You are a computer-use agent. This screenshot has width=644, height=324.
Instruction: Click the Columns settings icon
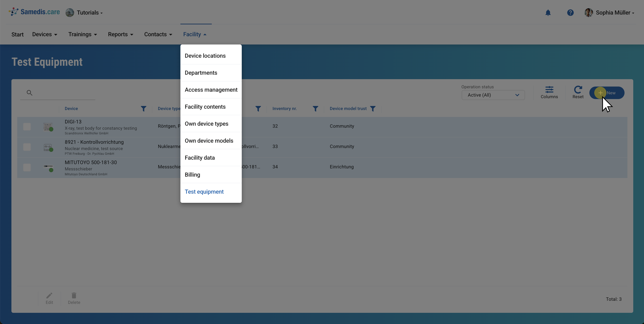(x=549, y=90)
